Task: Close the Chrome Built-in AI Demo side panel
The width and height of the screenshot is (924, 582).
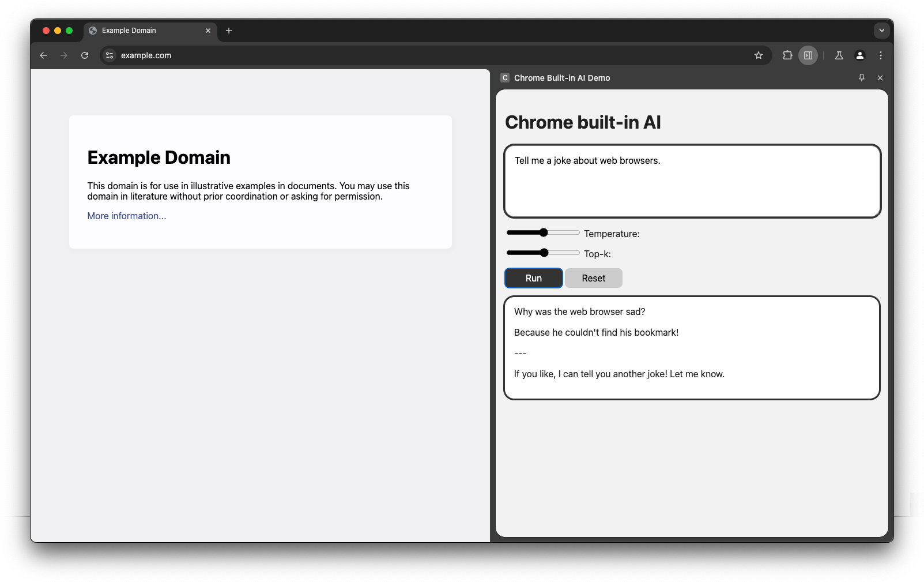Action: click(880, 78)
